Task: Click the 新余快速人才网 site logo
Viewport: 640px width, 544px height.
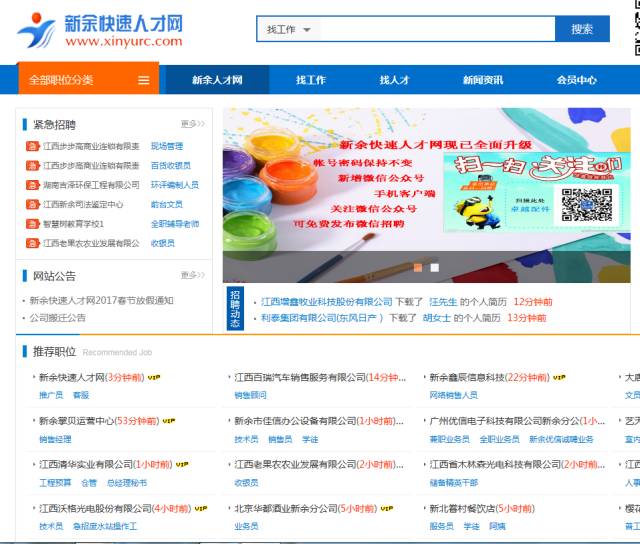Action: [x=100, y=30]
